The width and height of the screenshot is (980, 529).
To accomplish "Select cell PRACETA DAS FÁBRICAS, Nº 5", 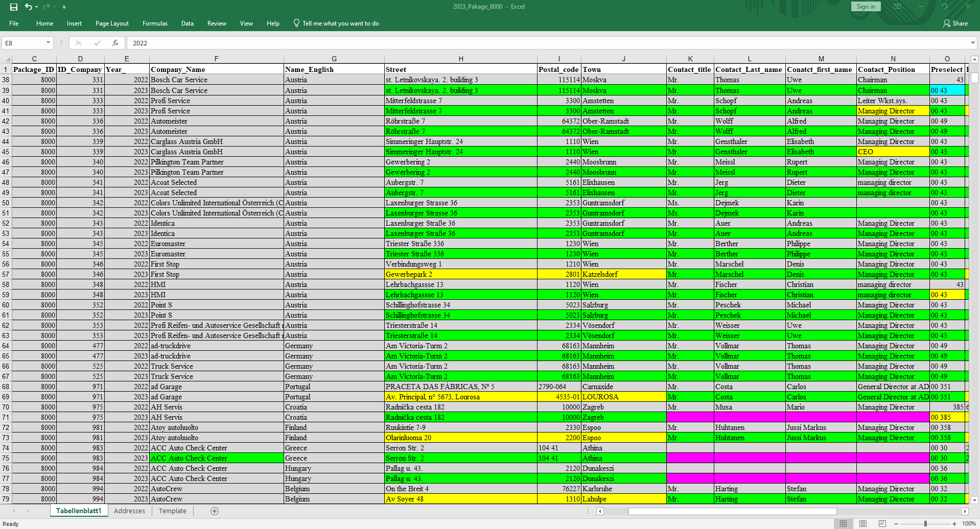I will coord(461,387).
